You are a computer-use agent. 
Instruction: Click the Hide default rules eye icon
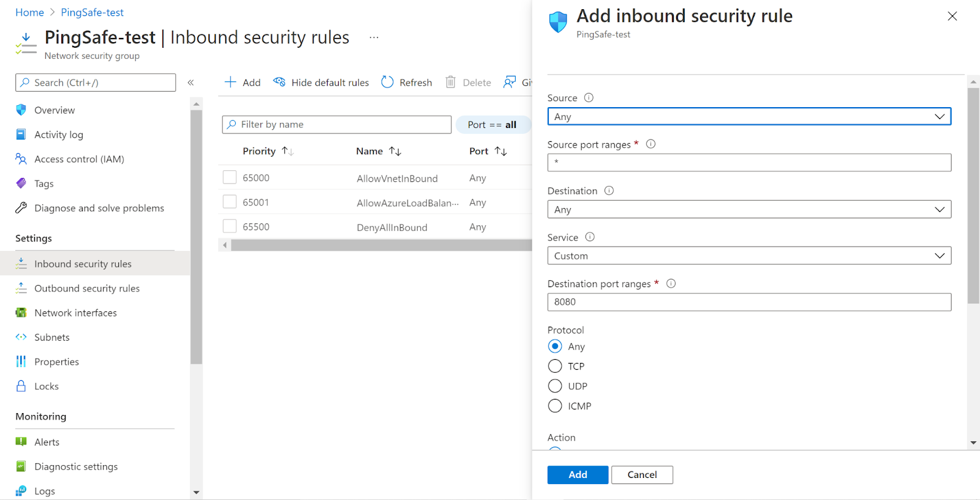click(279, 82)
